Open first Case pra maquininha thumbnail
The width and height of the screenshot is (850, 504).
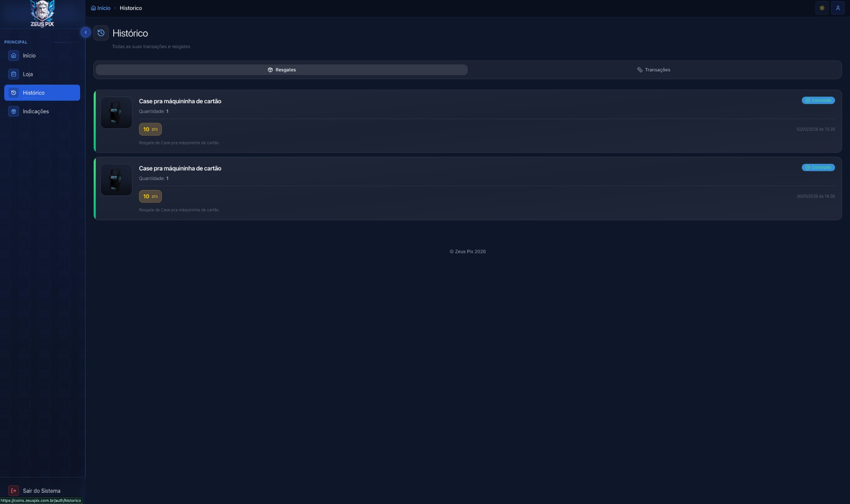116,113
